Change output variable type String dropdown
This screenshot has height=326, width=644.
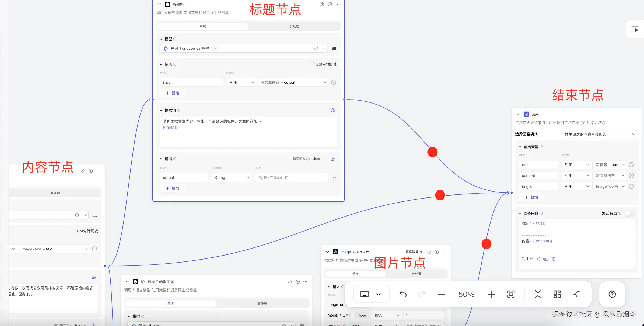232,178
